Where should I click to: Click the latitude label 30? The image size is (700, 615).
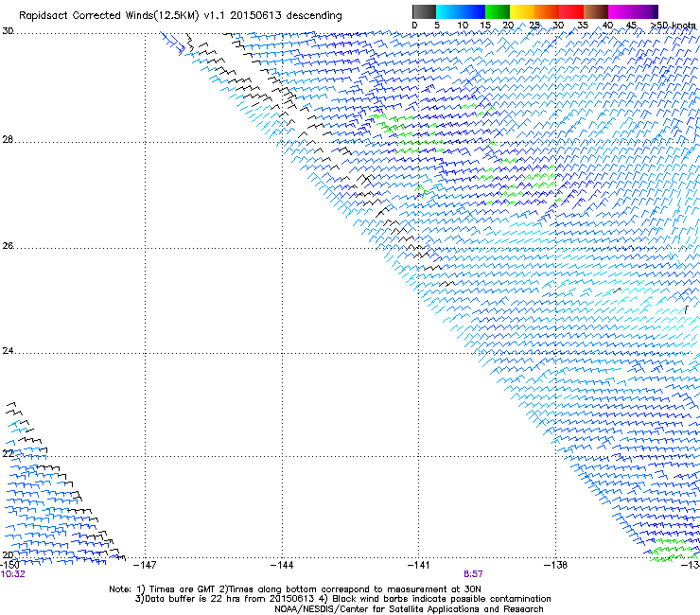8,31
